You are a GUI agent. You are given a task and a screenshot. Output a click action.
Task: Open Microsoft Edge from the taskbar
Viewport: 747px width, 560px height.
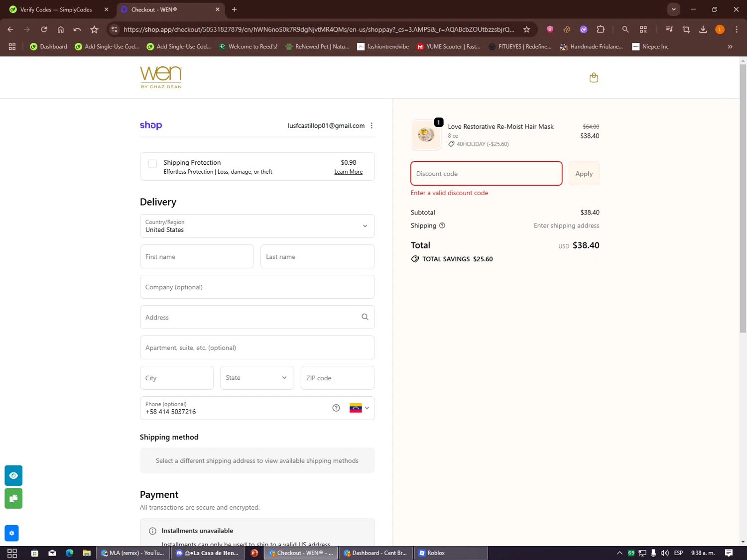point(69,553)
